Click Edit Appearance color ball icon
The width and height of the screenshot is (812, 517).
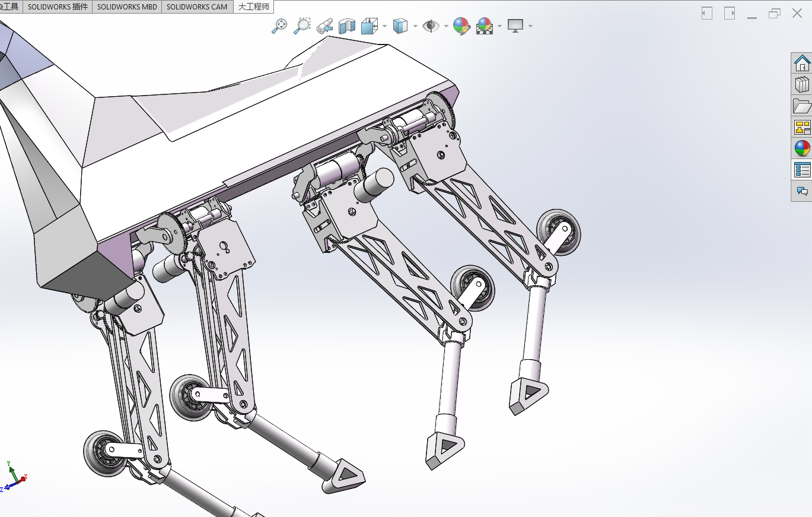point(461,26)
